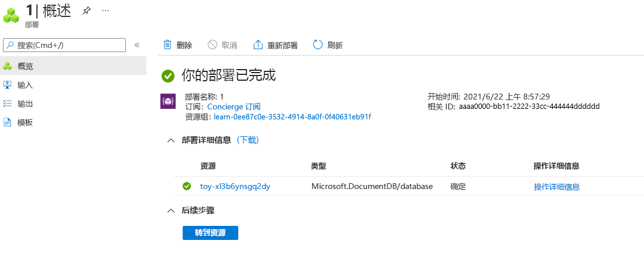Click the redeploy upload icon
The width and height of the screenshot is (644, 261).
click(258, 44)
